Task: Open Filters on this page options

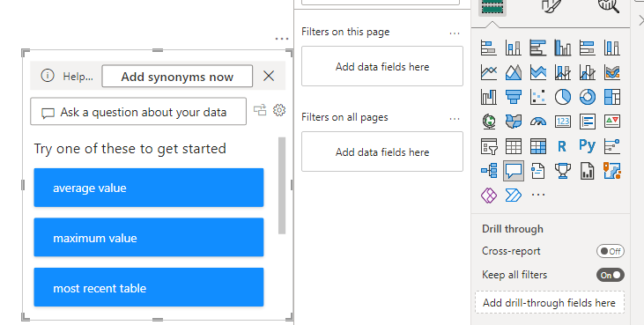Action: tap(455, 33)
